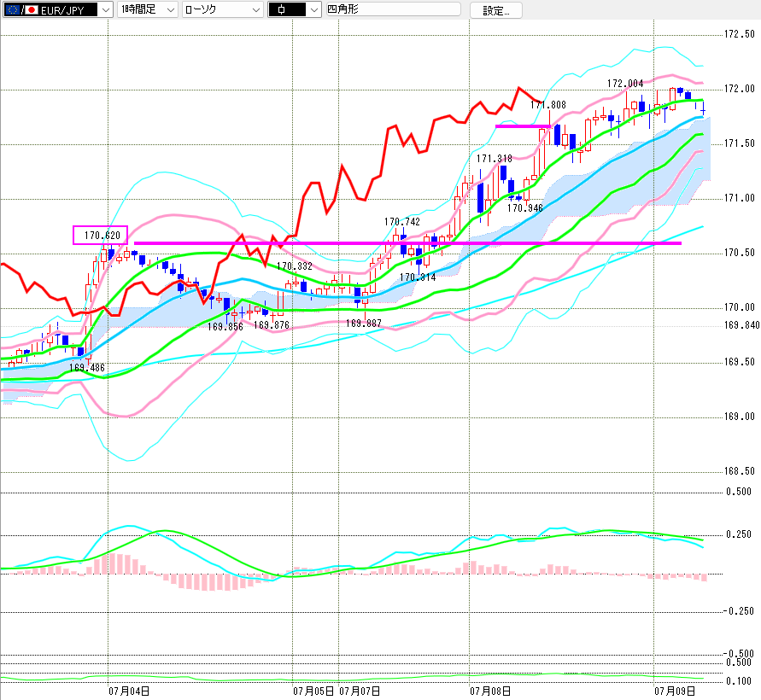Select the short magenta line near 171.65
The image size is (761, 700).
(x=523, y=126)
